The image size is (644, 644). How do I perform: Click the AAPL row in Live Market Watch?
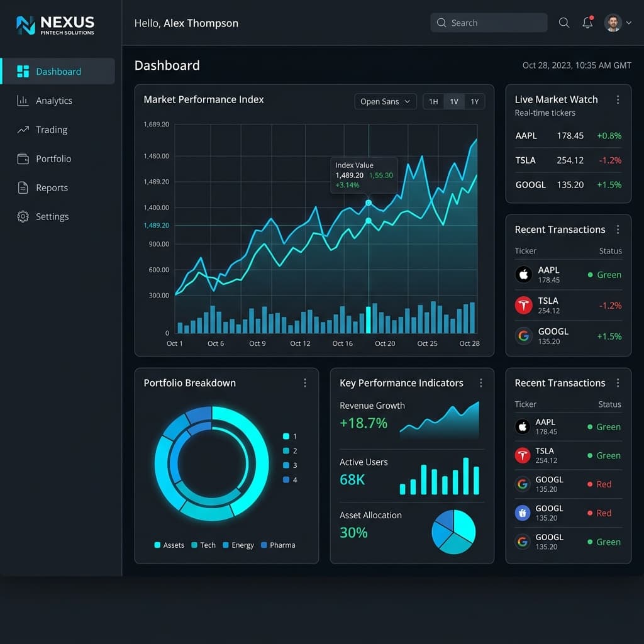point(569,136)
